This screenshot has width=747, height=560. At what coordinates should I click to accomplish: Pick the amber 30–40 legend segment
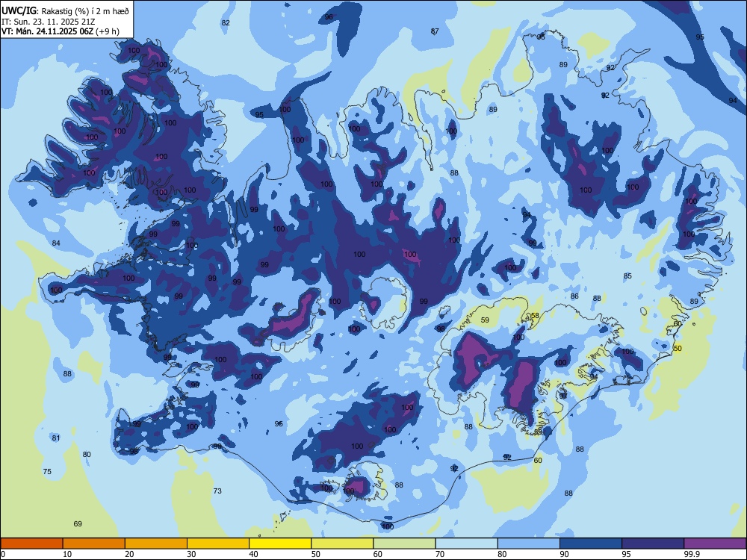[x=218, y=544]
